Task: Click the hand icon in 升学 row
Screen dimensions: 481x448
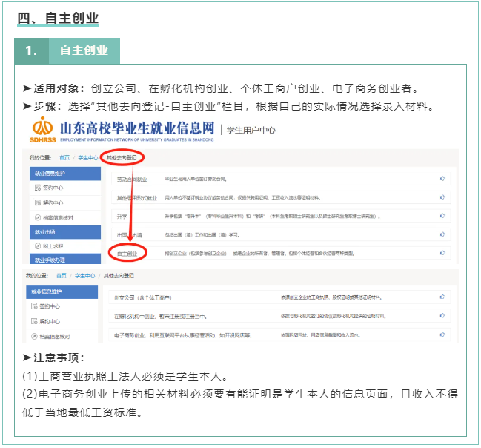Action: [x=443, y=216]
